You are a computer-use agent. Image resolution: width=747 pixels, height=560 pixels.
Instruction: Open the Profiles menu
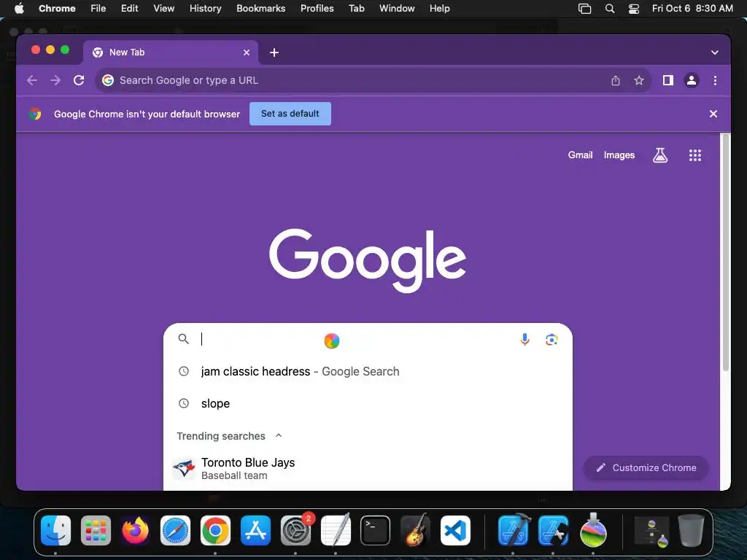317,9
